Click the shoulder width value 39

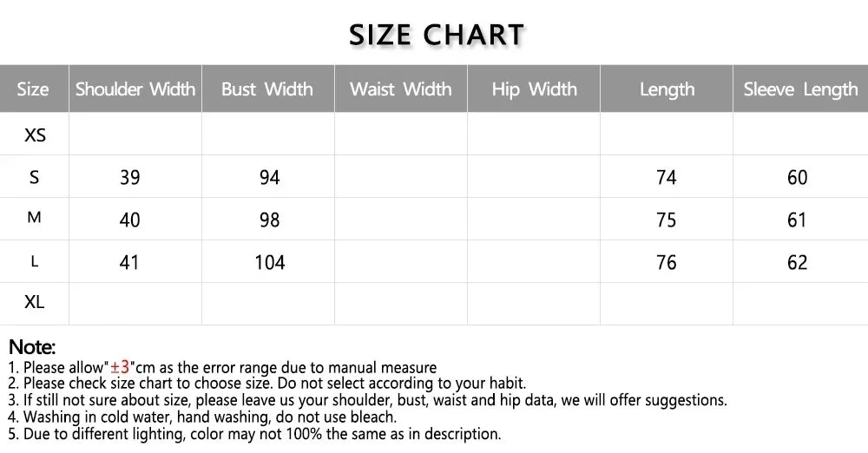click(x=129, y=177)
